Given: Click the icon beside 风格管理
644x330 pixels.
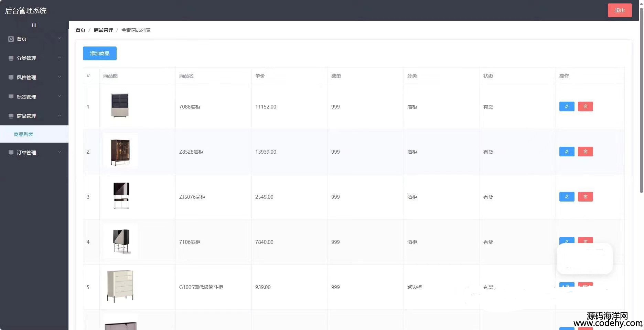Looking at the screenshot, I should (x=11, y=78).
